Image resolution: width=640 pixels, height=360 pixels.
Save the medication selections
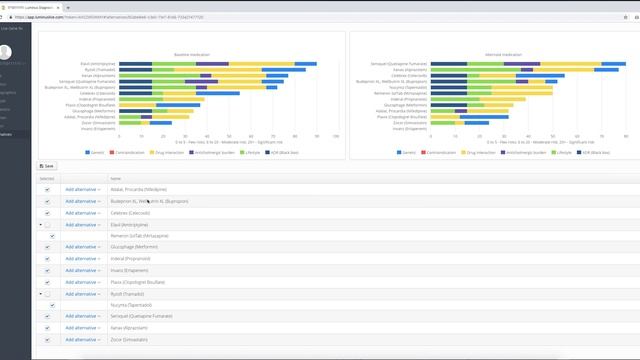47,166
